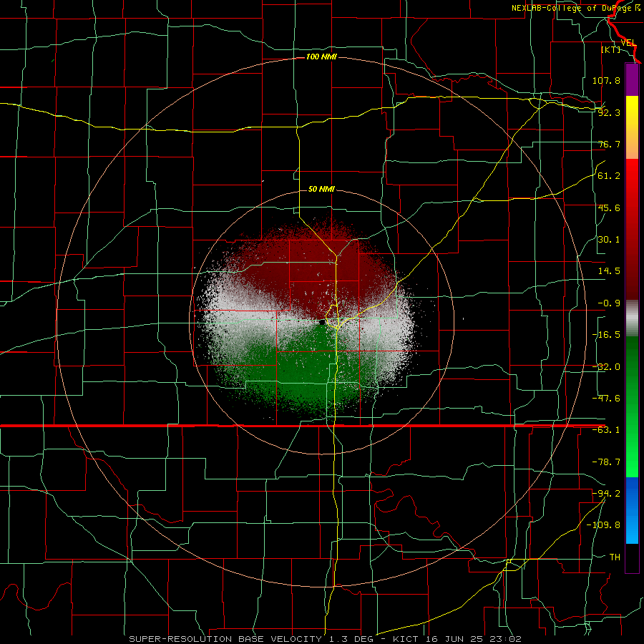Click the -47.6 scale value
This screenshot has height=644, width=644.
click(x=606, y=399)
